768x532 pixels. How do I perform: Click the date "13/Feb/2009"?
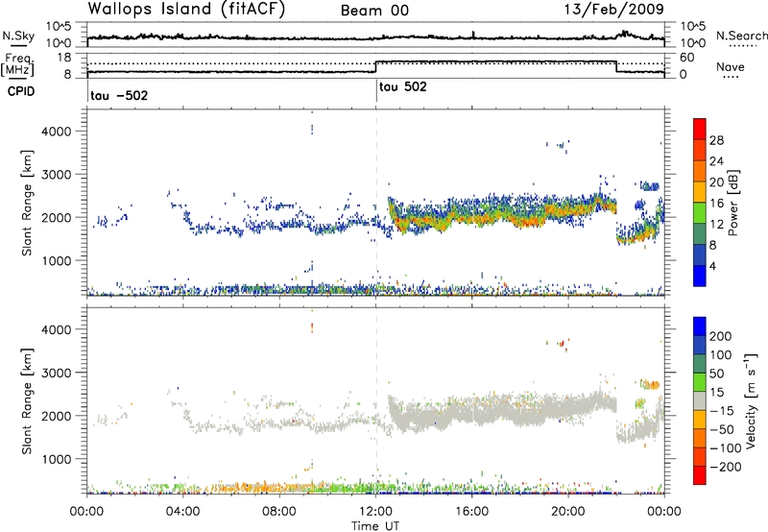click(x=614, y=10)
